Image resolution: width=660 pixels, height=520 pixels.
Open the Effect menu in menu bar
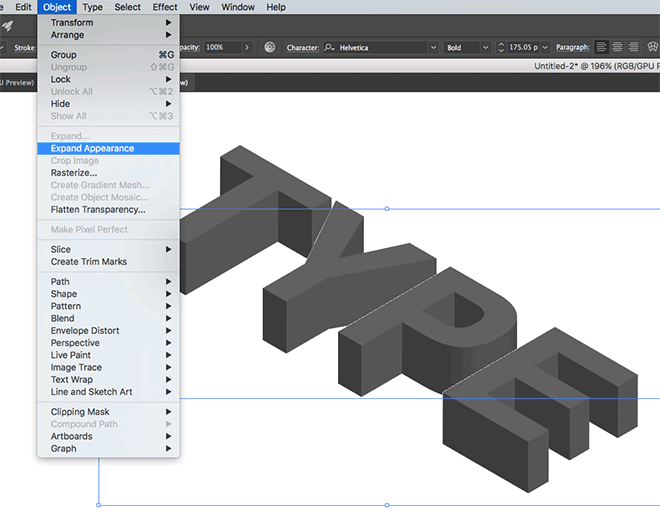click(165, 7)
